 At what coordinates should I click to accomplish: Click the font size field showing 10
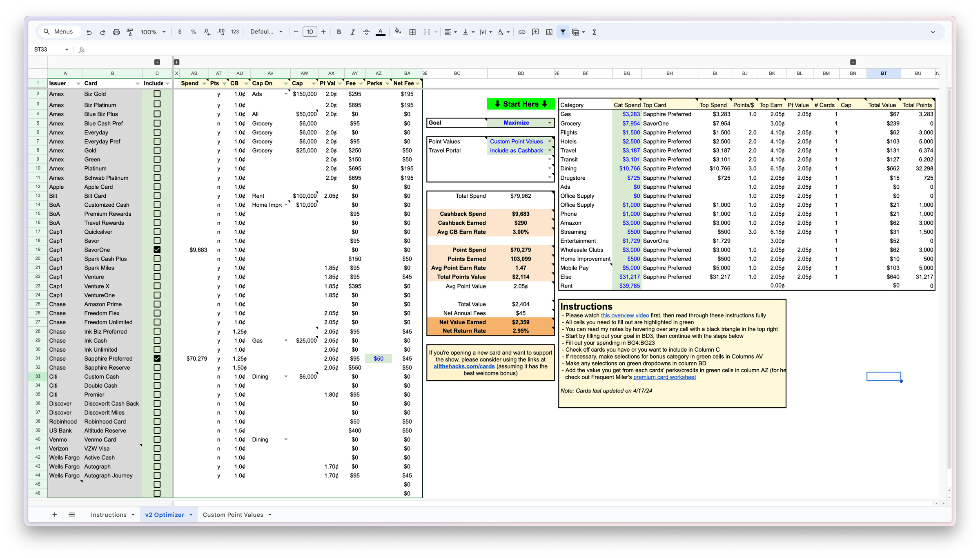pyautogui.click(x=310, y=32)
